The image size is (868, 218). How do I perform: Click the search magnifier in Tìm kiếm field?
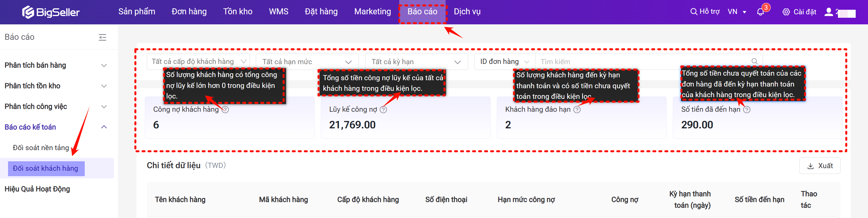click(x=754, y=61)
